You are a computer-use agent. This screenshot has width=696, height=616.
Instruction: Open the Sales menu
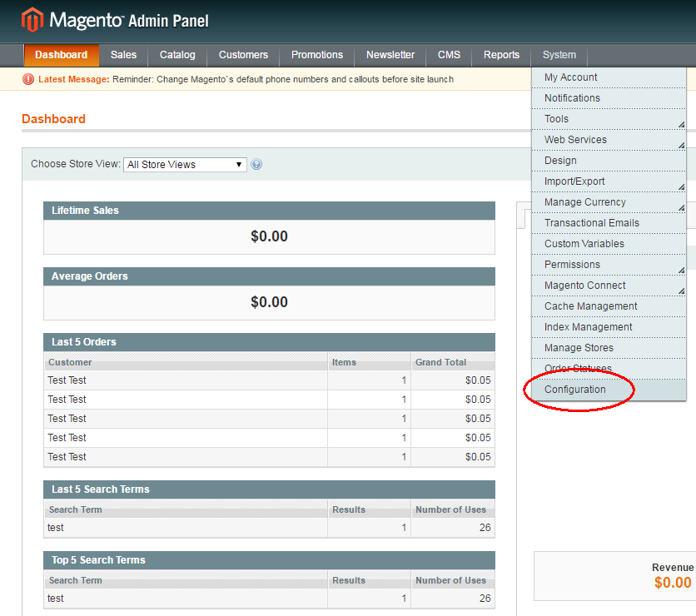(x=123, y=55)
